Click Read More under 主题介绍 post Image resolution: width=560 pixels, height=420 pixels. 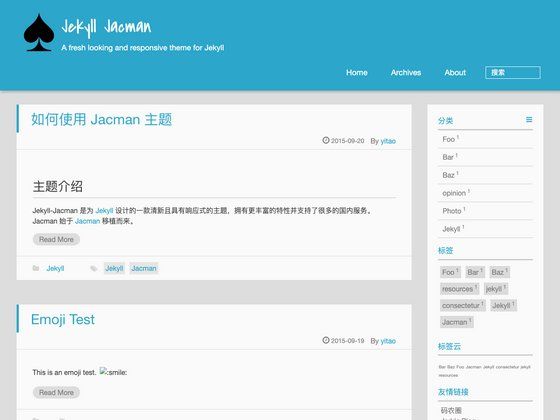pos(56,239)
